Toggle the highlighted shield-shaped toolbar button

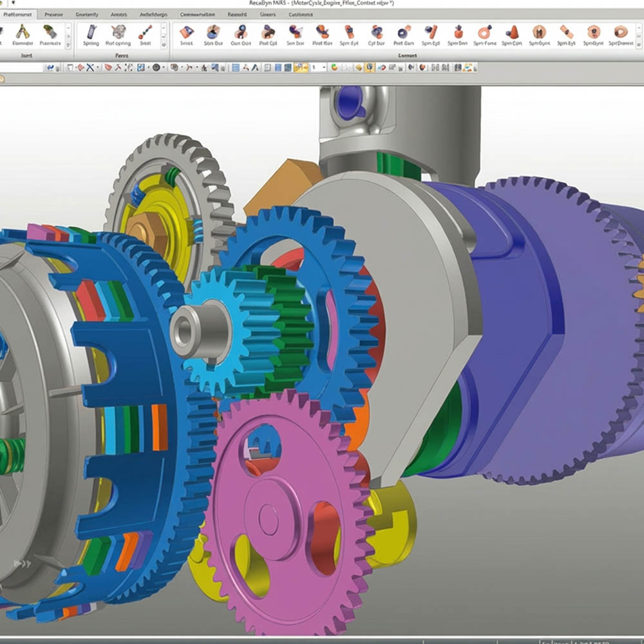point(370,67)
